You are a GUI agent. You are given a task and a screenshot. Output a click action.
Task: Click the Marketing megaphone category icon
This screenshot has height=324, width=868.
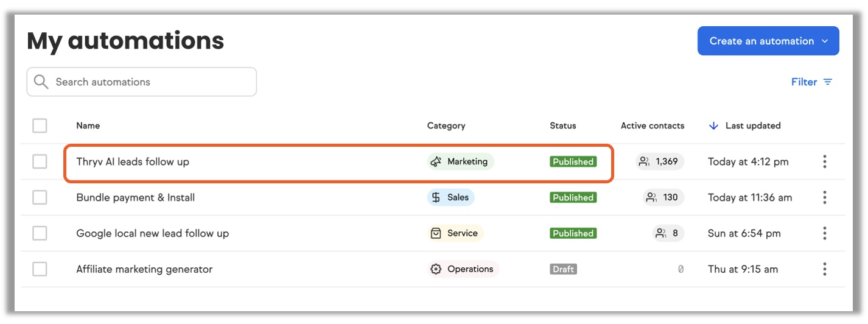point(436,162)
